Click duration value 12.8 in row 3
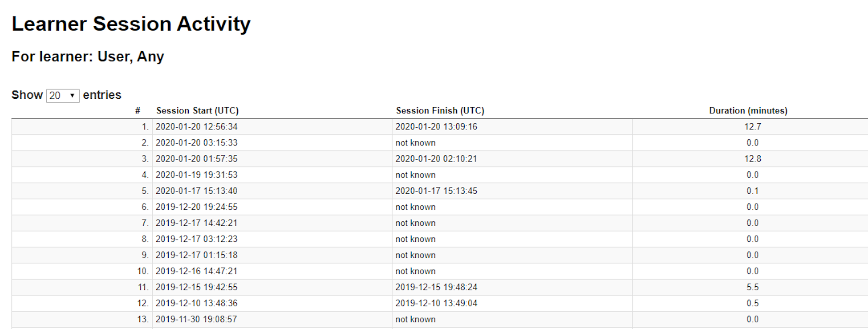 pyautogui.click(x=752, y=159)
